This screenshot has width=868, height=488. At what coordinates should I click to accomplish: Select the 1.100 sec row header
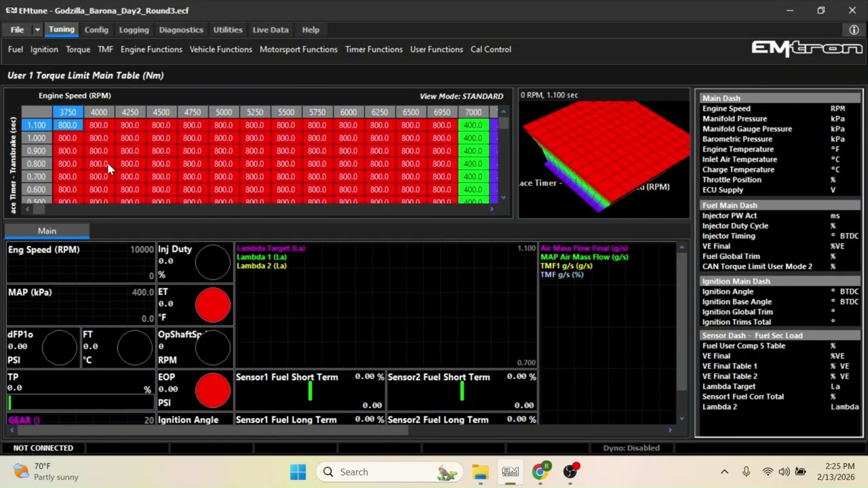click(36, 125)
